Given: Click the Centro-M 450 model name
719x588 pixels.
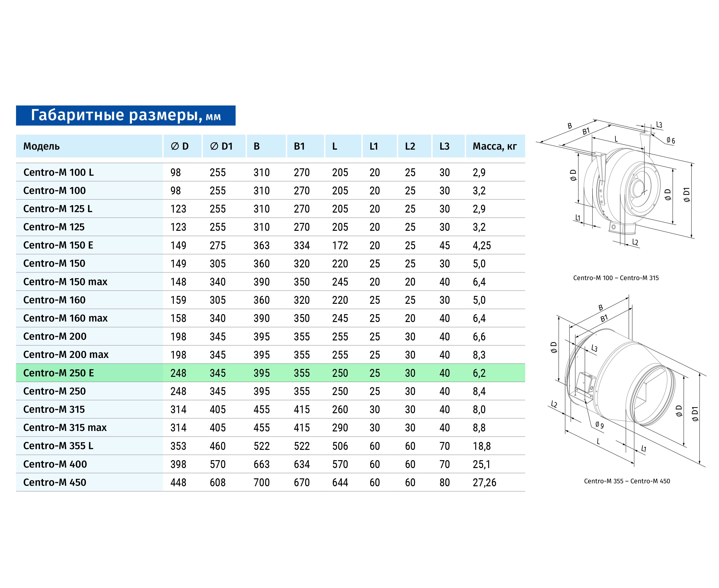Looking at the screenshot, I should (x=55, y=482).
